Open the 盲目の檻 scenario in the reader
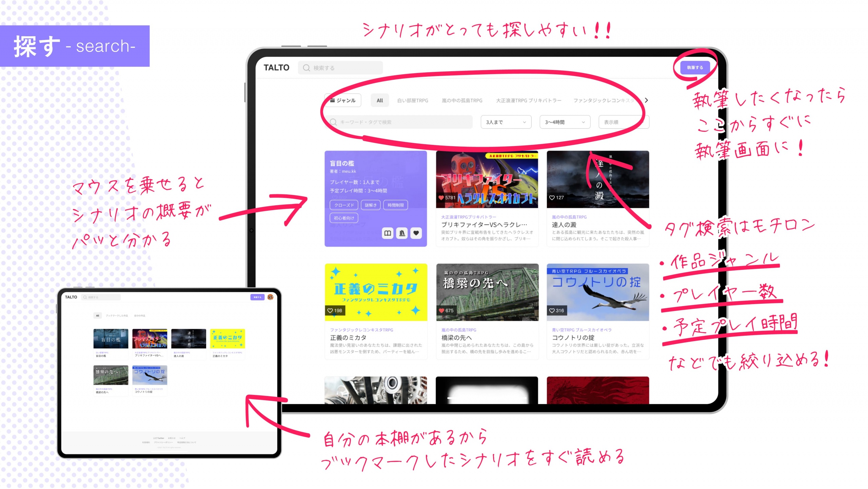Screen dimensions: 868x489 click(x=388, y=233)
